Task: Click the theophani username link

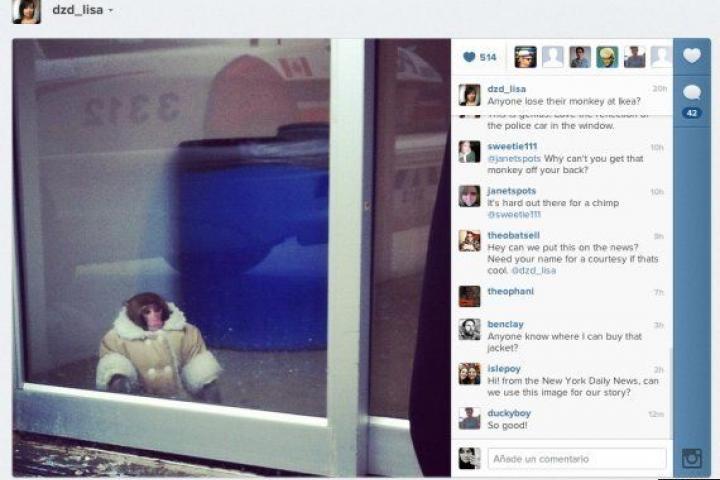Action: pyautogui.click(x=511, y=291)
